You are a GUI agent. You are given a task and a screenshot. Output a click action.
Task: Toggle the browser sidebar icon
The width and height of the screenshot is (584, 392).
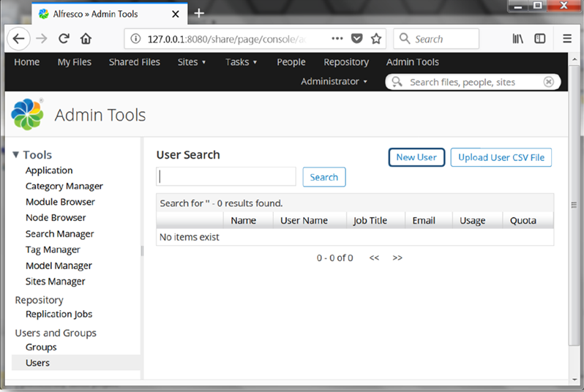pos(540,39)
